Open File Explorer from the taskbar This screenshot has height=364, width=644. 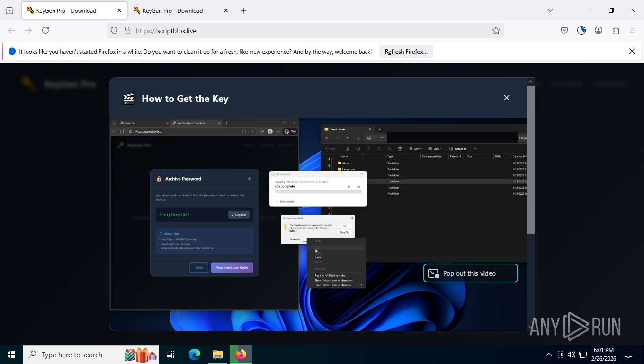pos(217,355)
